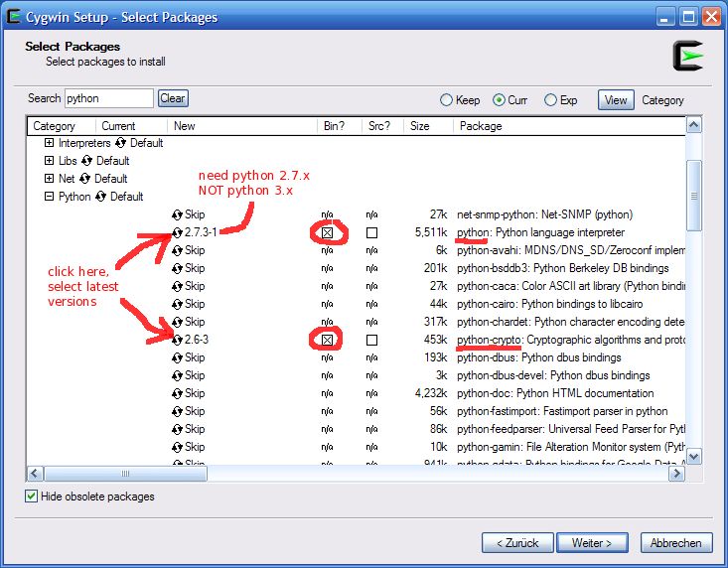Click the horizontal scrollbar thumb
Viewport: 728px width, 568px height.
tap(125, 474)
